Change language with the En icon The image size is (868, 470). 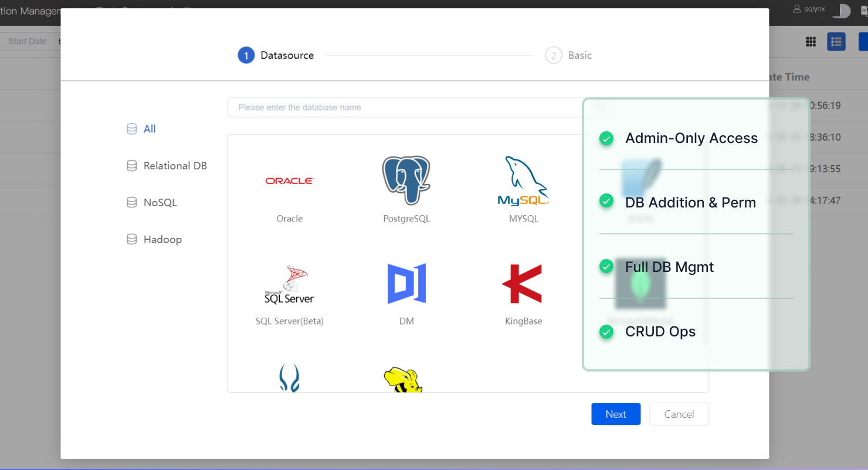click(x=864, y=11)
